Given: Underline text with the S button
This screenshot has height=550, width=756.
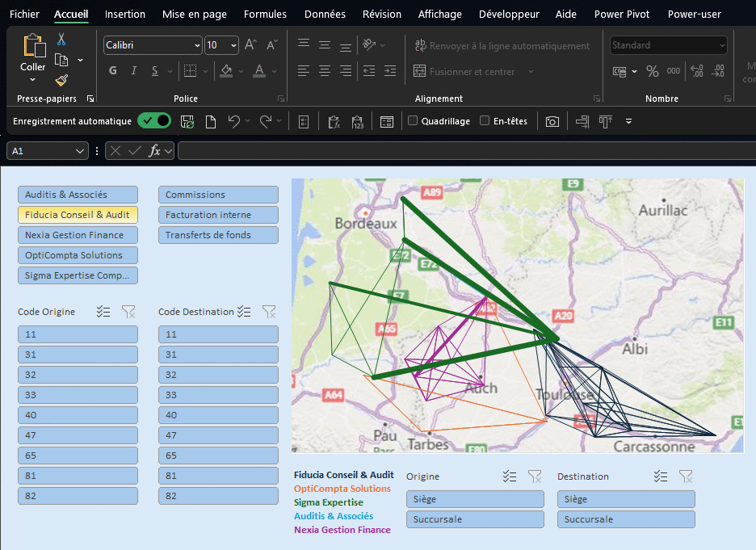Looking at the screenshot, I should (x=155, y=71).
